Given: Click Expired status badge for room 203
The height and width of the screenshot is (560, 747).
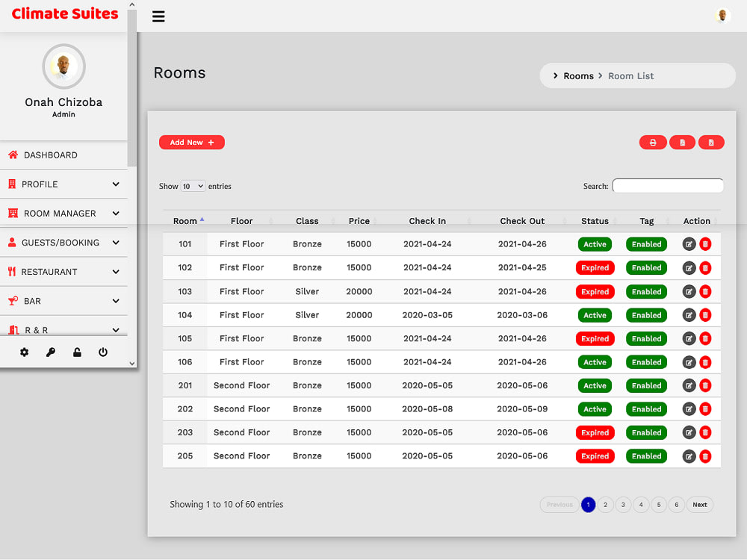Looking at the screenshot, I should point(595,432).
